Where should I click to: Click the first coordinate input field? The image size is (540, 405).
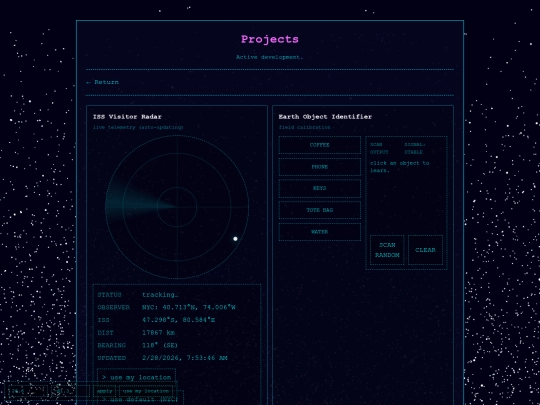[27, 391]
